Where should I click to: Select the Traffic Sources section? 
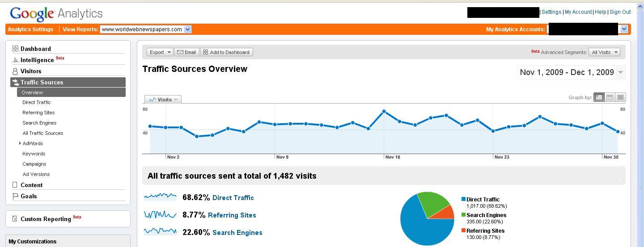click(x=68, y=82)
